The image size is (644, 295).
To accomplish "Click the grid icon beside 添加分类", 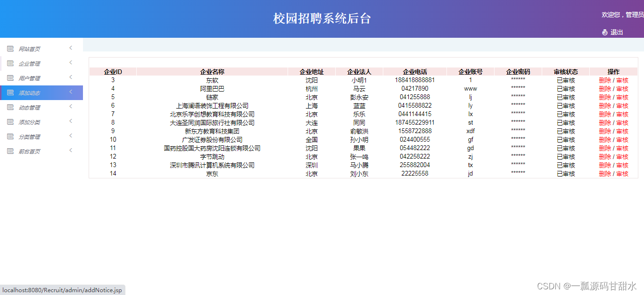I will (10, 122).
